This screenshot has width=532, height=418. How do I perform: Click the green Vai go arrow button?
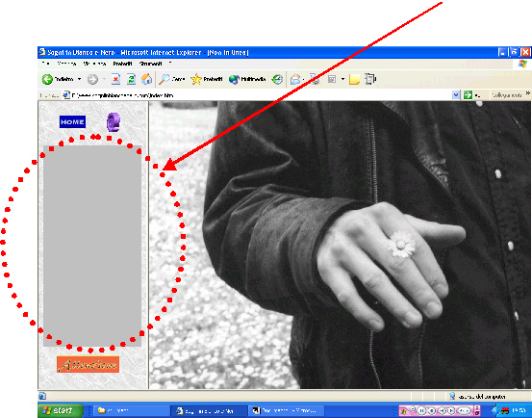click(x=468, y=95)
